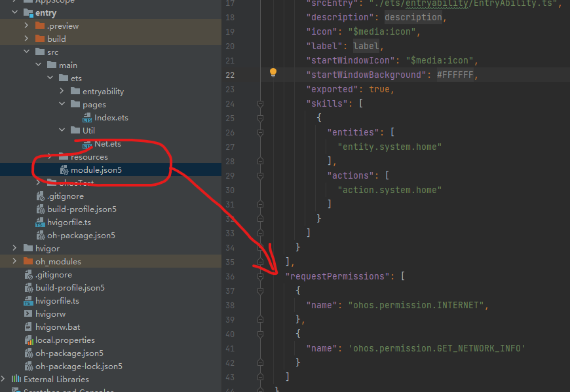Click the ohos.permission.INTERNET string on line 38
The width and height of the screenshot is (570, 392).
[x=415, y=305]
